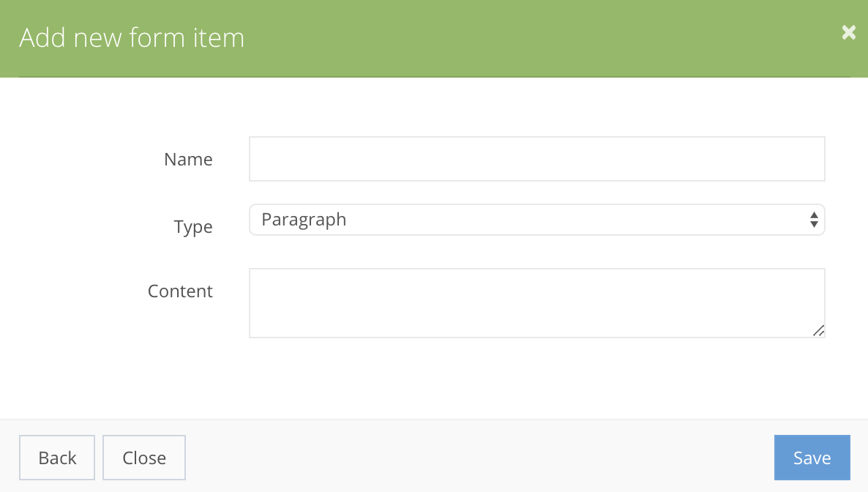Click the Content label
Screen dimensions: 868x492
pyautogui.click(x=180, y=291)
